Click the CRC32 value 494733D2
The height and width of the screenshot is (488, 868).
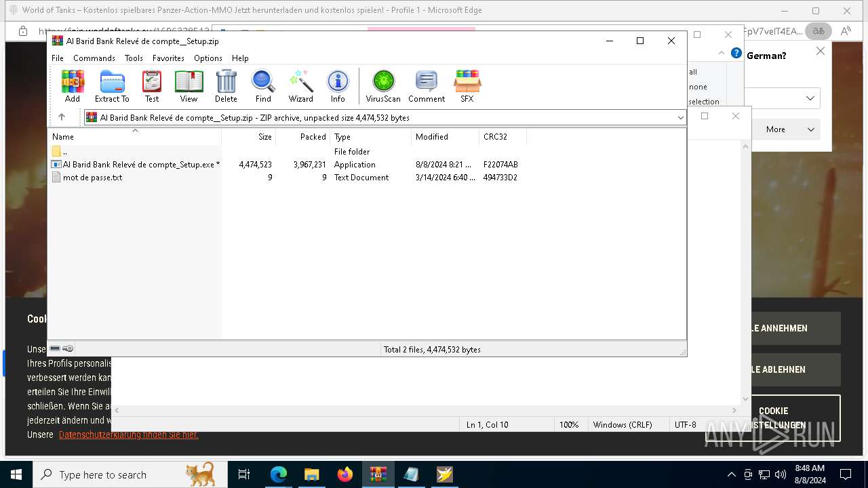point(500,178)
